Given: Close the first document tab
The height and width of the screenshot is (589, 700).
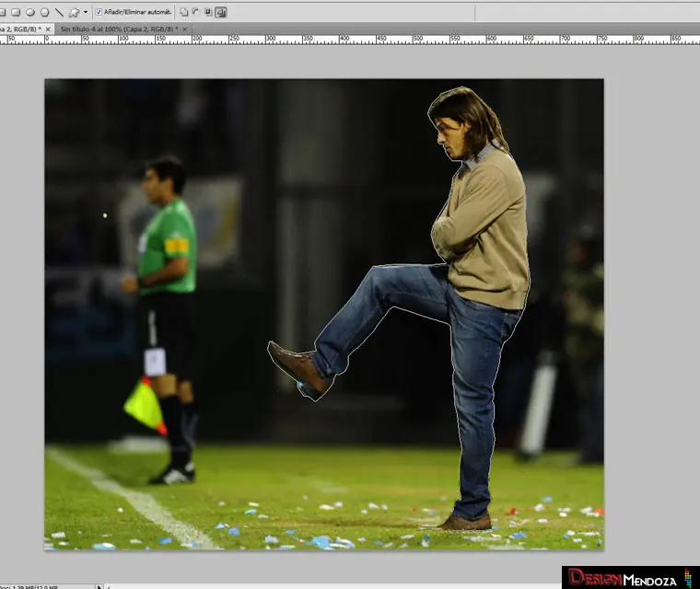Looking at the screenshot, I should pyautogui.click(x=46, y=29).
